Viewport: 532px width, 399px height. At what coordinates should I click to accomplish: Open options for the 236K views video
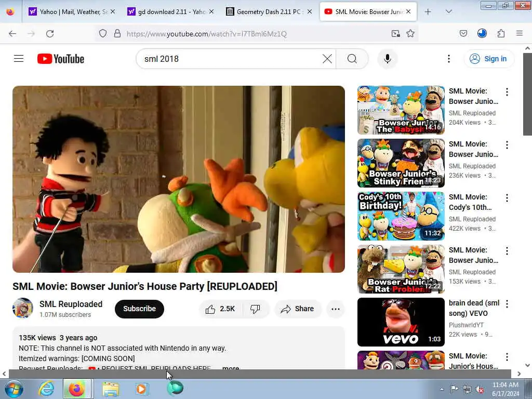coord(507,145)
